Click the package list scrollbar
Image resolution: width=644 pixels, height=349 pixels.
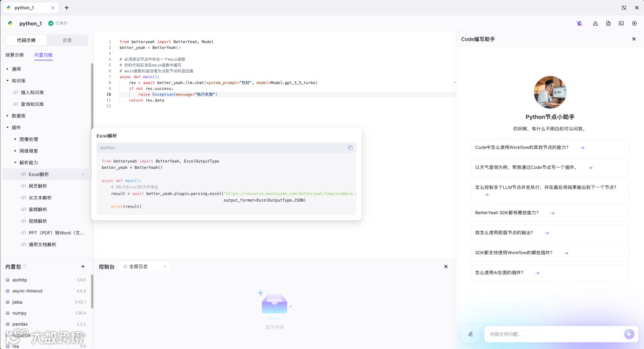(x=92, y=292)
